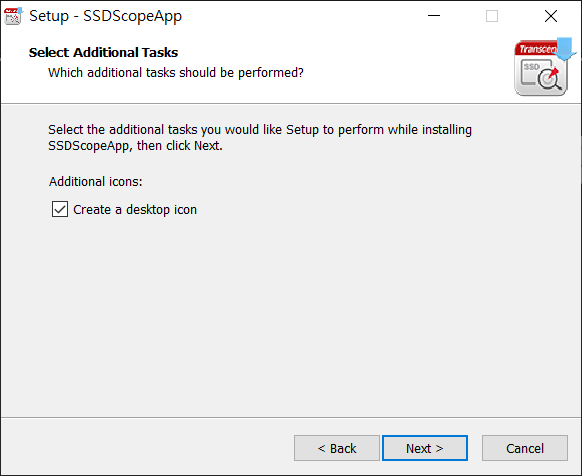Click the blue download arrow on the logo
The width and height of the screenshot is (582, 476).
pyautogui.click(x=565, y=49)
